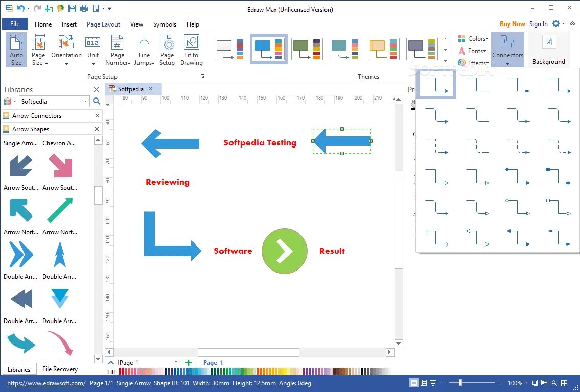Screen dimensions: 580x392
Task: Choose Arrow Southwest shape from library
Action: pyautogui.click(x=21, y=165)
